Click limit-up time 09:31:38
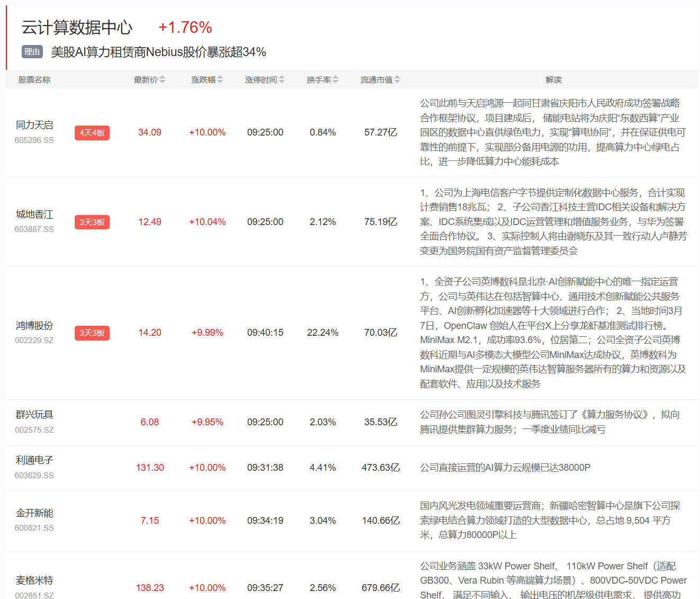The height and width of the screenshot is (599, 700). tap(265, 468)
